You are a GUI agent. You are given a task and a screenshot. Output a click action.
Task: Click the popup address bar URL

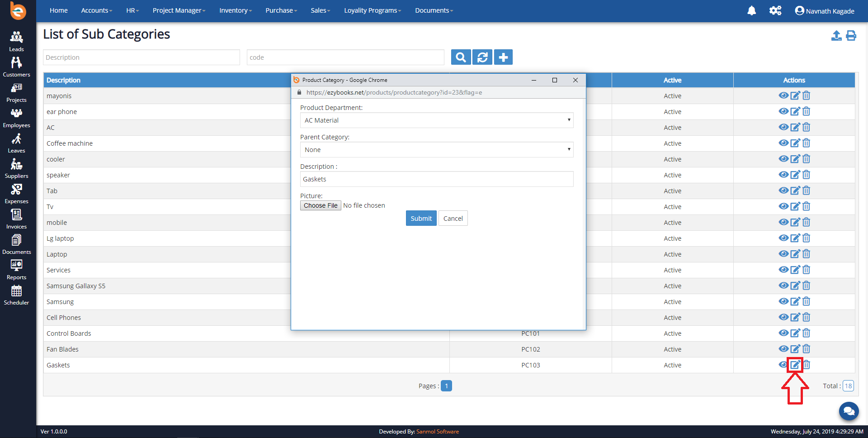(394, 92)
